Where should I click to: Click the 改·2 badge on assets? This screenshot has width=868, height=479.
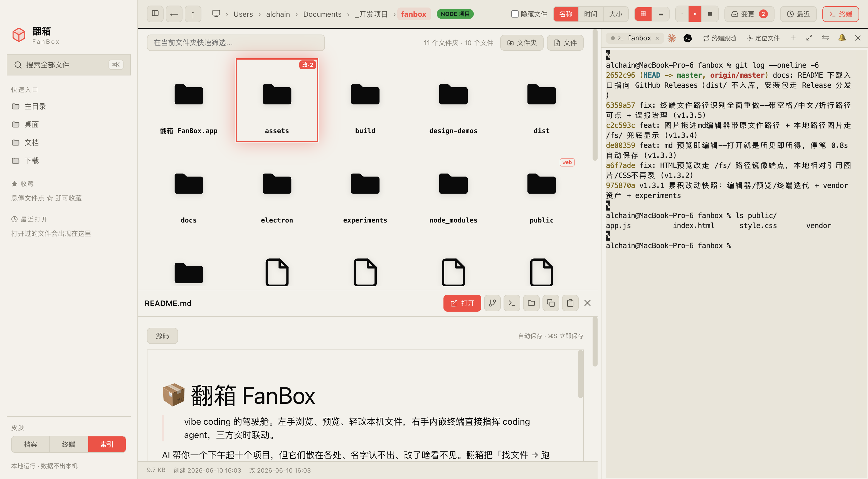tap(307, 65)
